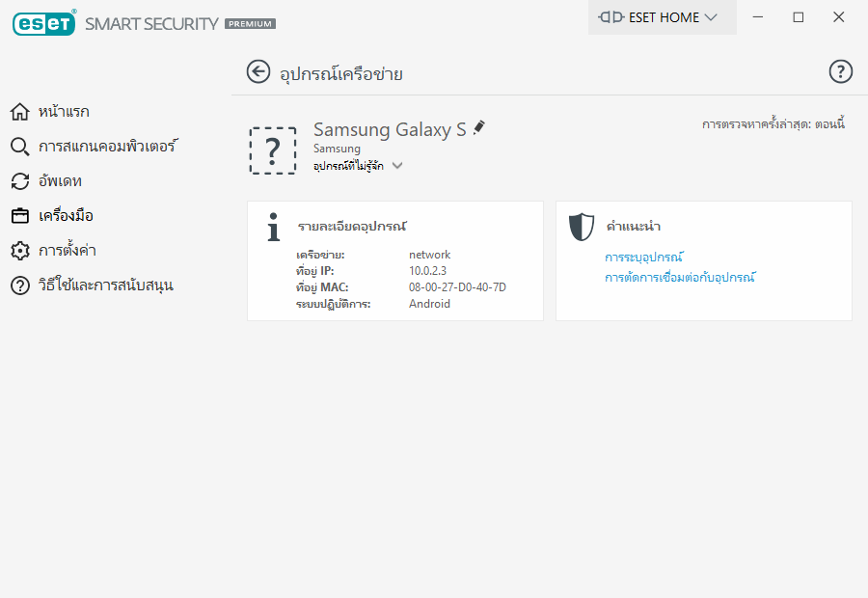
Task: Click the ESET HOME connector icon
Action: (x=611, y=17)
